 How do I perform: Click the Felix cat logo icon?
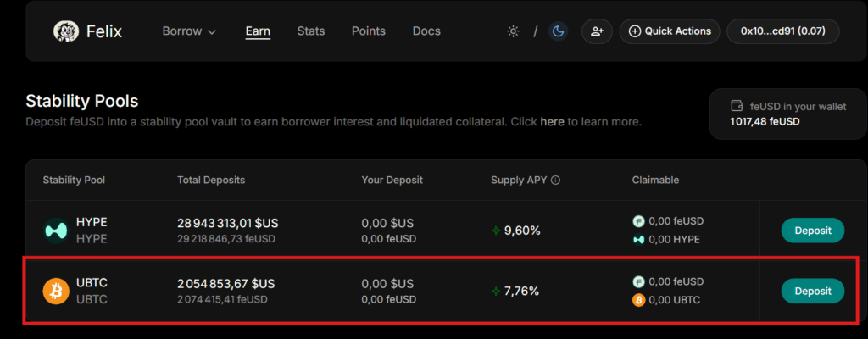coord(66,31)
